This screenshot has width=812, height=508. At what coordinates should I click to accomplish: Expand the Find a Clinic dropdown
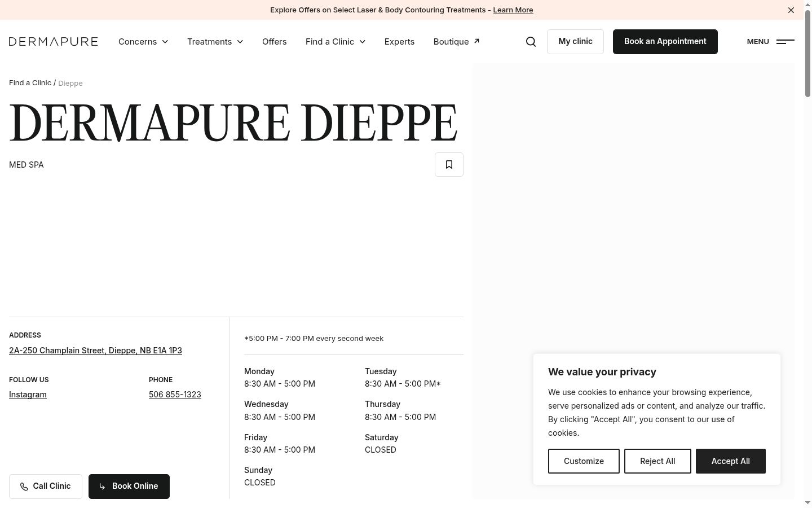[x=336, y=42]
